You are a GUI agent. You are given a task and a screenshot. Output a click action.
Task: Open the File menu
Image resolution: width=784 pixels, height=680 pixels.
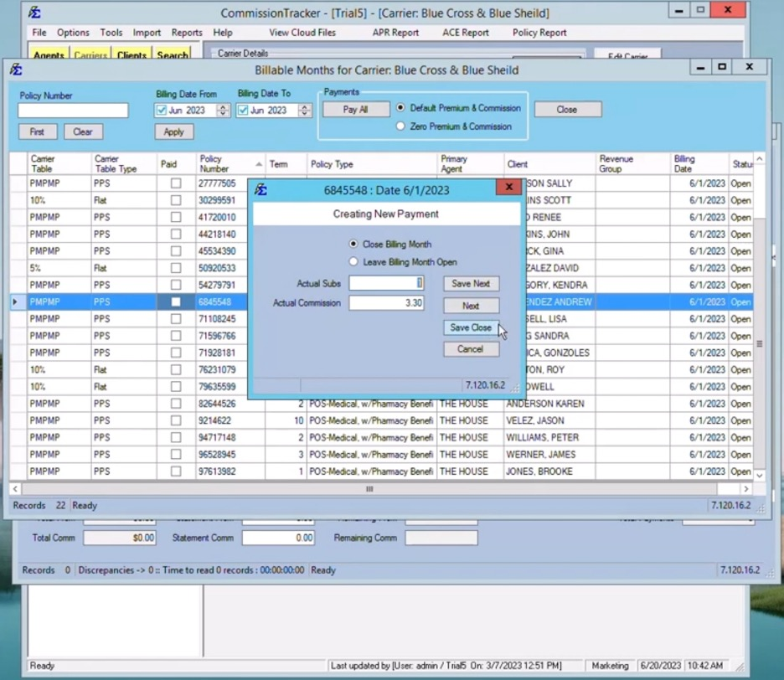(x=39, y=33)
